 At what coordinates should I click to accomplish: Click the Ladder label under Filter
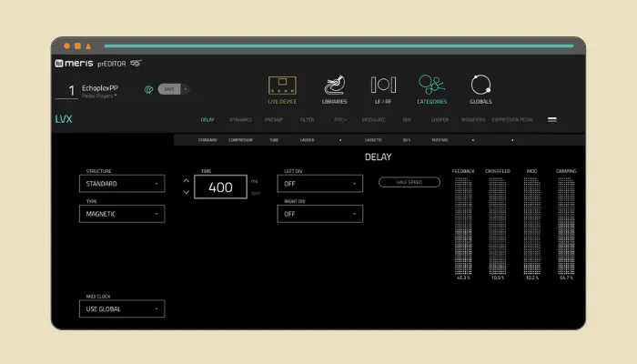pos(308,140)
